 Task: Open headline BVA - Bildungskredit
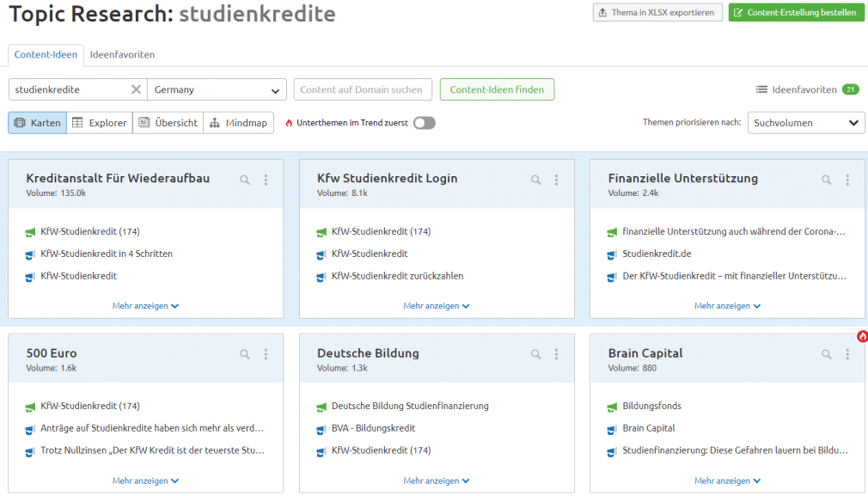(x=373, y=428)
